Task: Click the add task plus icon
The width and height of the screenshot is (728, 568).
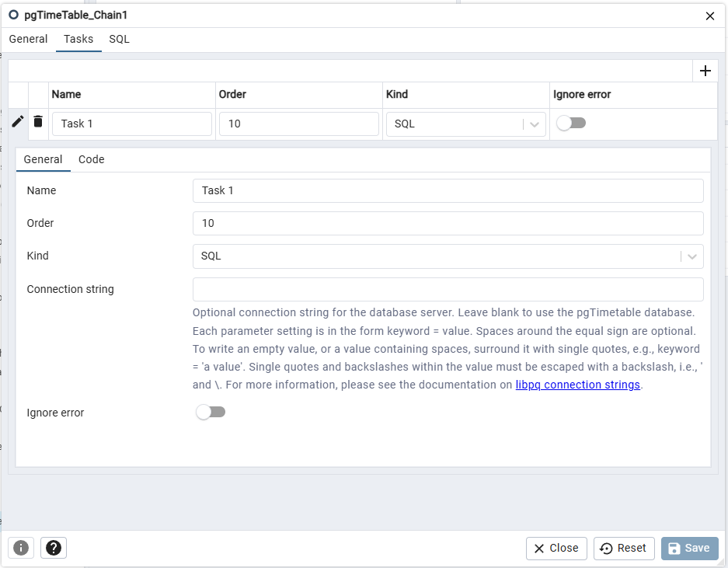Action: pos(705,71)
